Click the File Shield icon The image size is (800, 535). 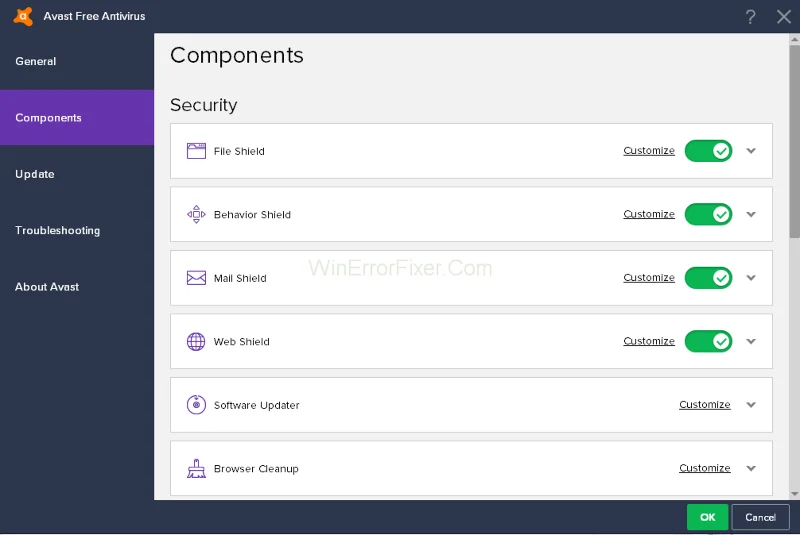[196, 151]
